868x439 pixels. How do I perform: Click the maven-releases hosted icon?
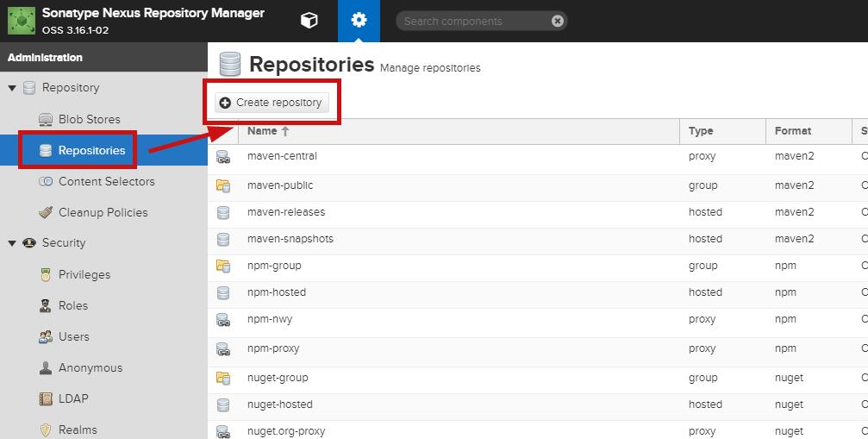[x=223, y=212]
